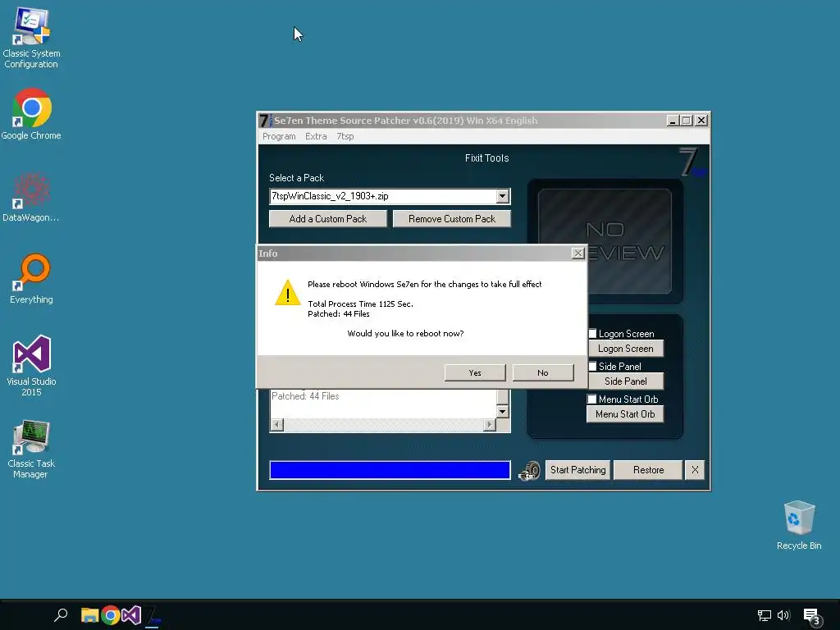Click the Restore button
Image resolution: width=840 pixels, height=630 pixels.
click(648, 470)
